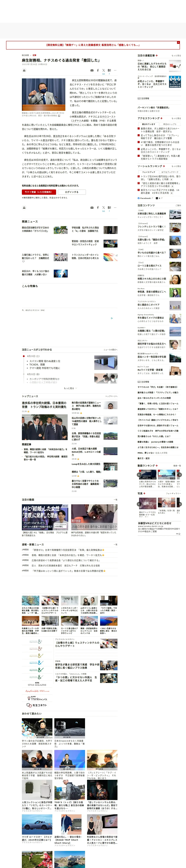Click もっと見る next to 注目の連載記事

click(176, 56)
